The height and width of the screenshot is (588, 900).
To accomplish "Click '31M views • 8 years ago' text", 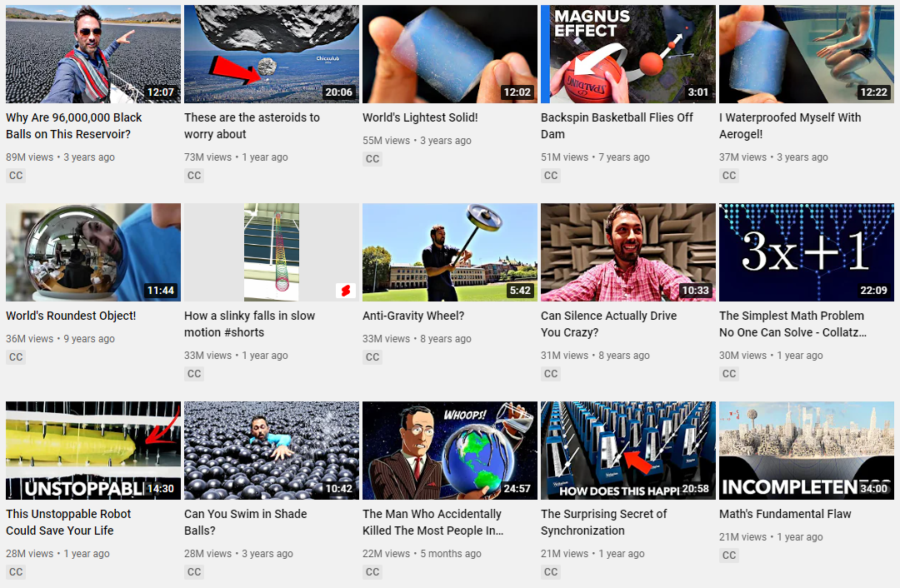I will (x=595, y=355).
